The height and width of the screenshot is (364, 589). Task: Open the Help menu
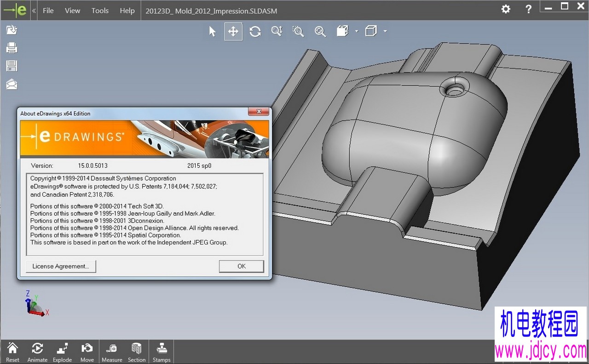[x=127, y=11]
